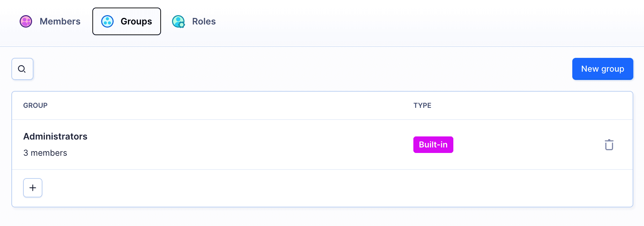Select the Groups tab
This screenshot has width=644, height=226.
pos(126,21)
